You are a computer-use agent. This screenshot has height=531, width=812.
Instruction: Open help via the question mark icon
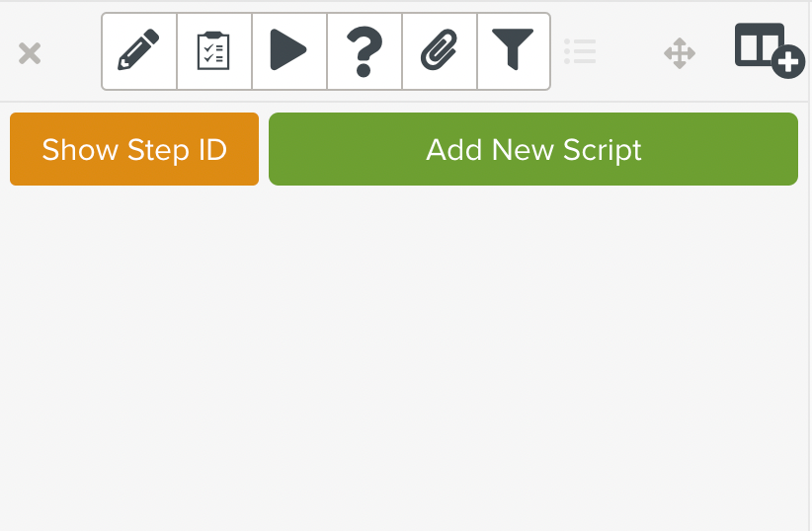(364, 51)
